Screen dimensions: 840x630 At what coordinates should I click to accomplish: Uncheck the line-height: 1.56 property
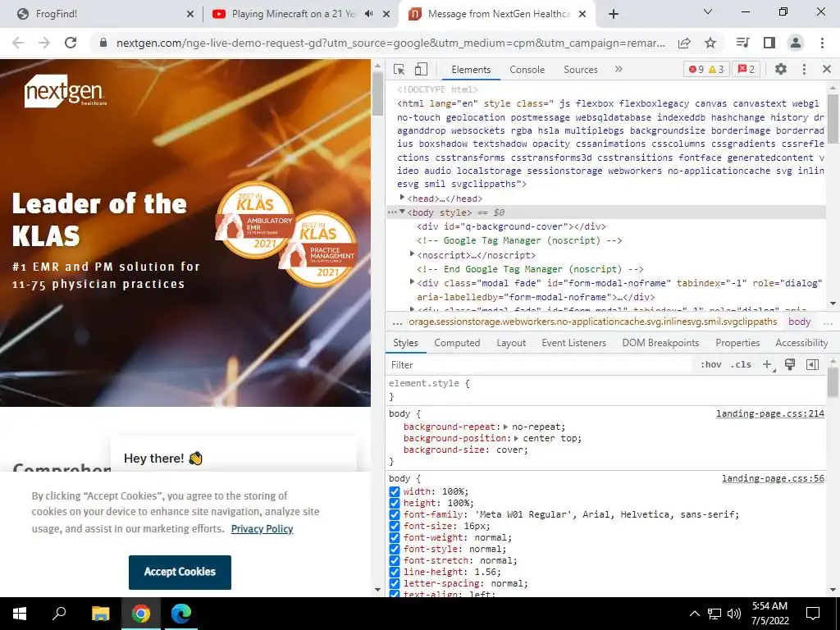[395, 572]
